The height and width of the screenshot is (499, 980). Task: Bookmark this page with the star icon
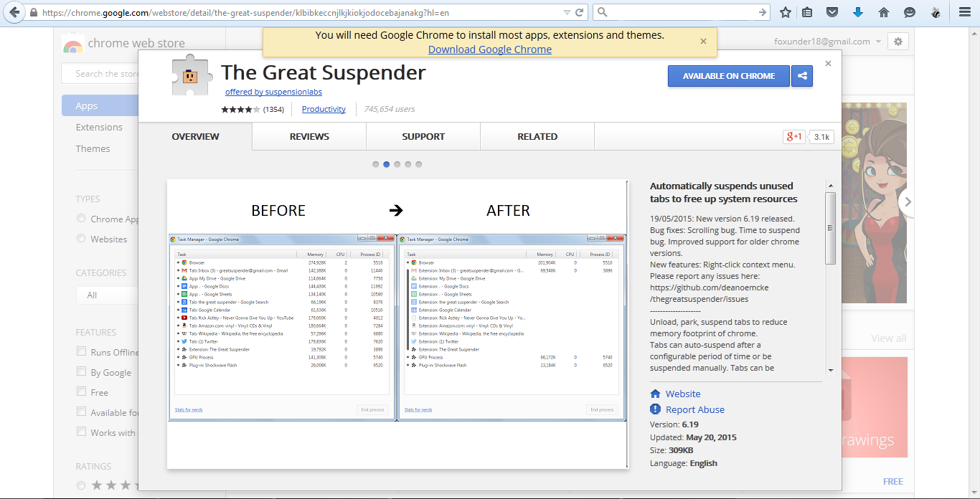786,12
